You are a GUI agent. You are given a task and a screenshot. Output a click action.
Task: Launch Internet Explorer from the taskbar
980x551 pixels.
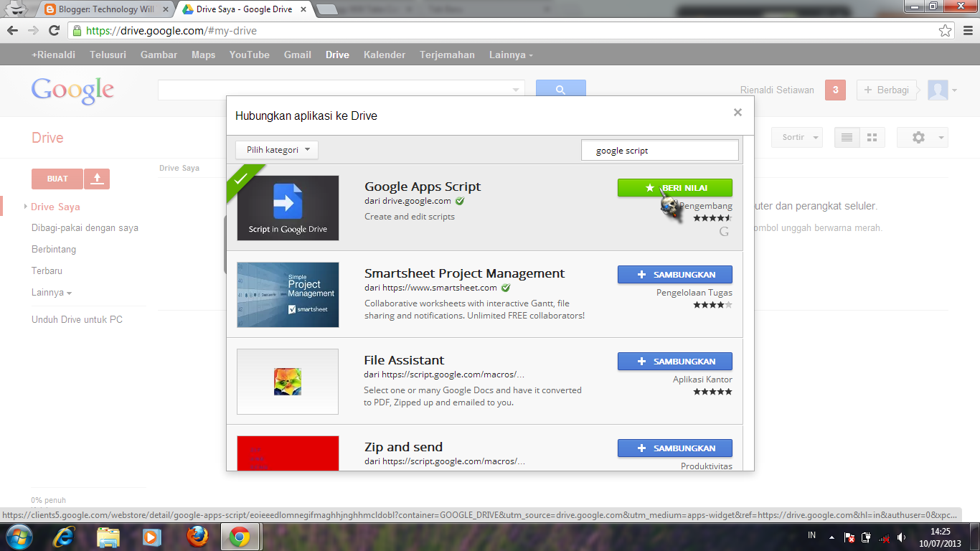click(65, 537)
